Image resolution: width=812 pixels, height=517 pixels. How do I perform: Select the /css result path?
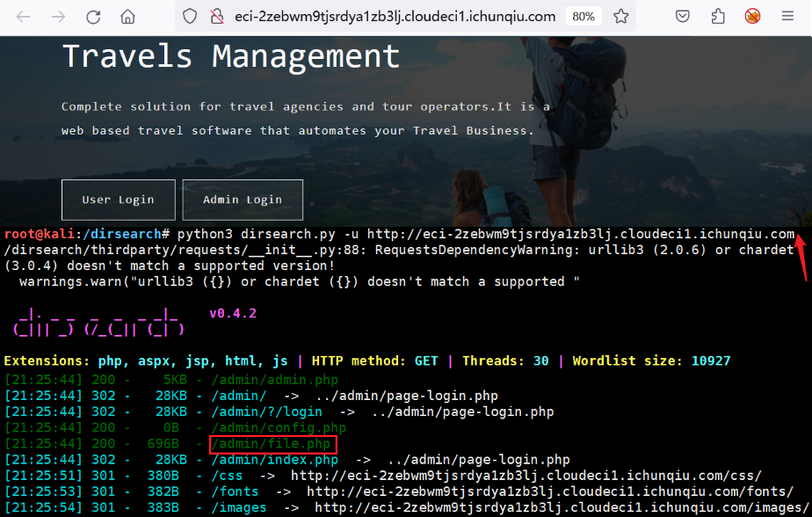coord(227,476)
